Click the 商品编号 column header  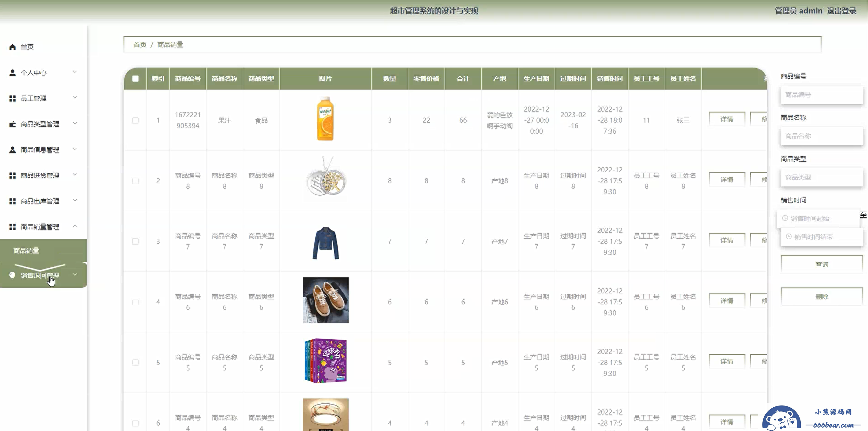[x=188, y=79]
